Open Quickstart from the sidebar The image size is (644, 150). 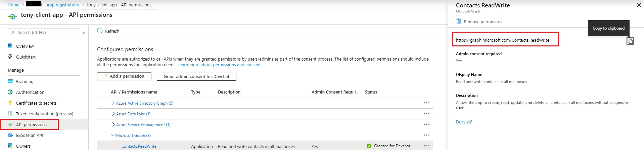point(26,57)
